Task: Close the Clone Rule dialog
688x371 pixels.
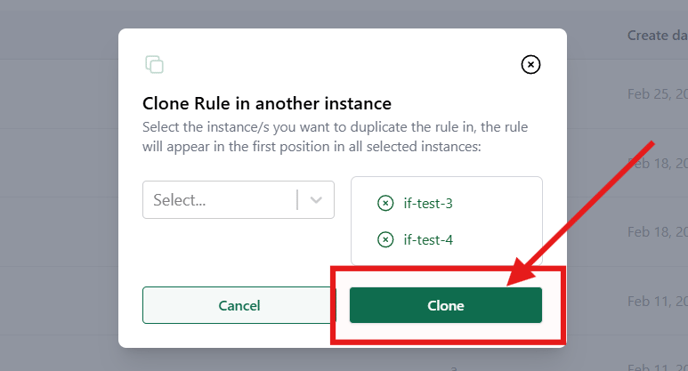Action: [x=530, y=64]
